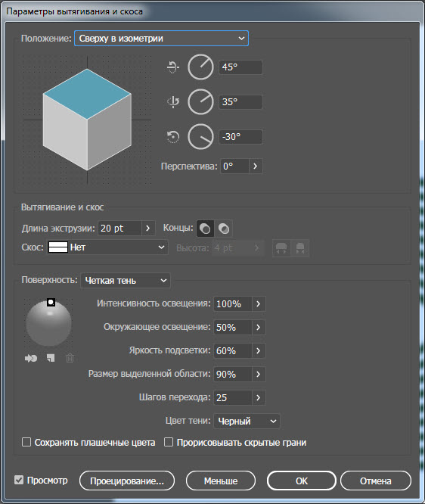Image resolution: width=425 pixels, height=504 pixels.
Task: Click the X-axis rotation dial showing 45°
Action: tap(200, 67)
